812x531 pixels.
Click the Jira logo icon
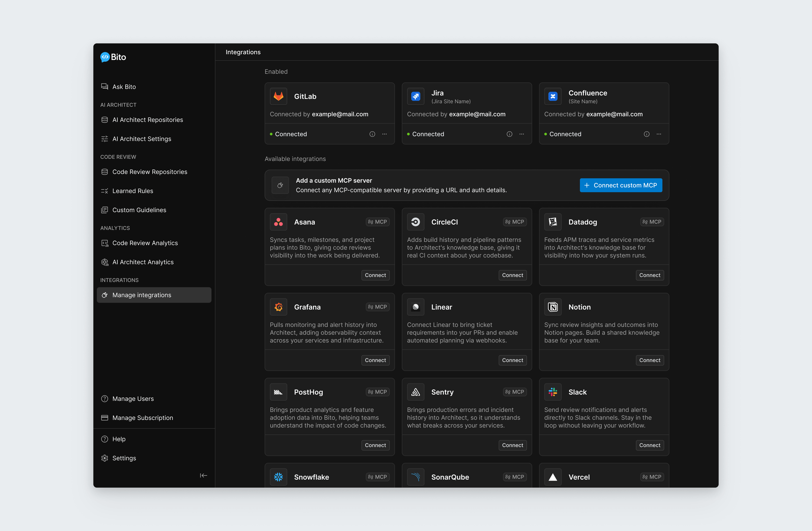pyautogui.click(x=416, y=97)
